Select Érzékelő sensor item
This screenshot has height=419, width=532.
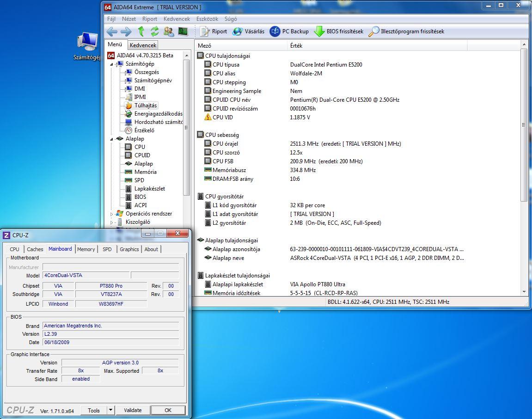click(140, 130)
